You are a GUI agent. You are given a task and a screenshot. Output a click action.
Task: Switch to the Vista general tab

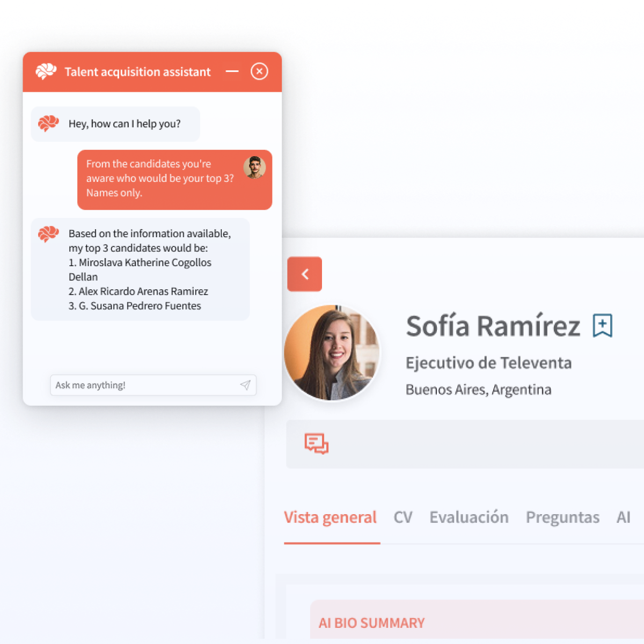coord(331,517)
